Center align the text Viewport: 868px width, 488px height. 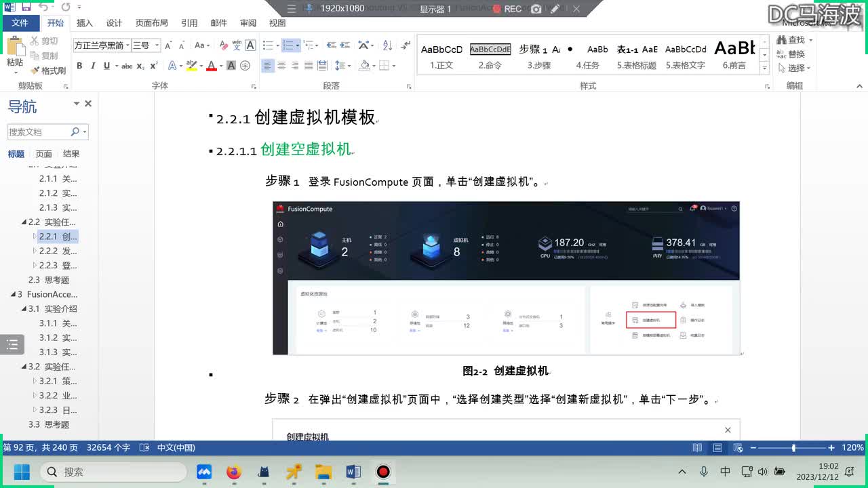(x=281, y=66)
